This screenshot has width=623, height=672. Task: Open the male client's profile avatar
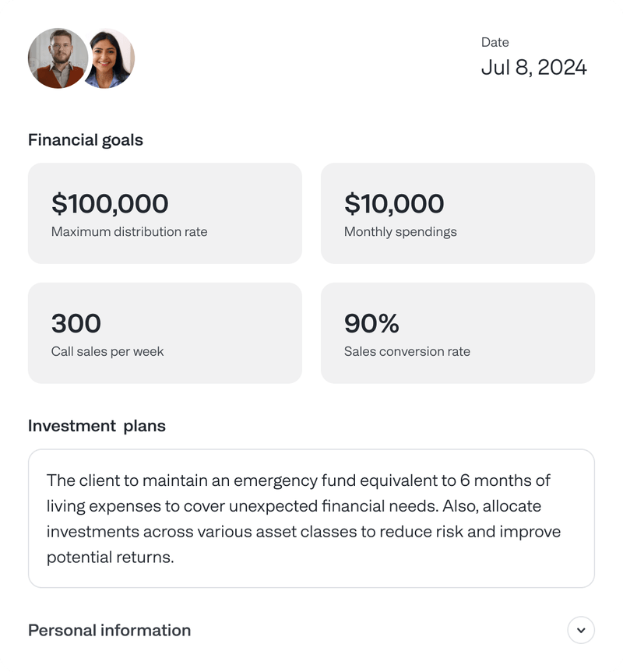(58, 58)
